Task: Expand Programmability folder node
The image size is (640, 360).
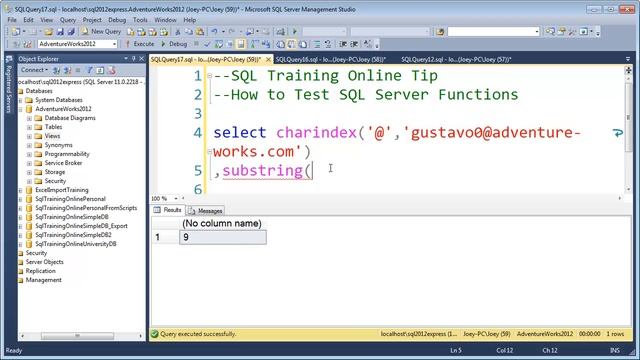Action: tap(29, 154)
